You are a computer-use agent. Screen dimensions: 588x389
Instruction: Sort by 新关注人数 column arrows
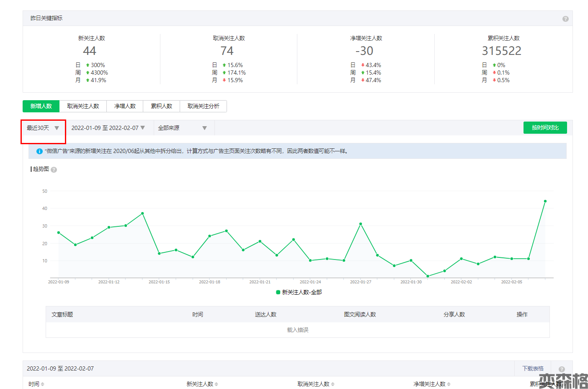216,384
